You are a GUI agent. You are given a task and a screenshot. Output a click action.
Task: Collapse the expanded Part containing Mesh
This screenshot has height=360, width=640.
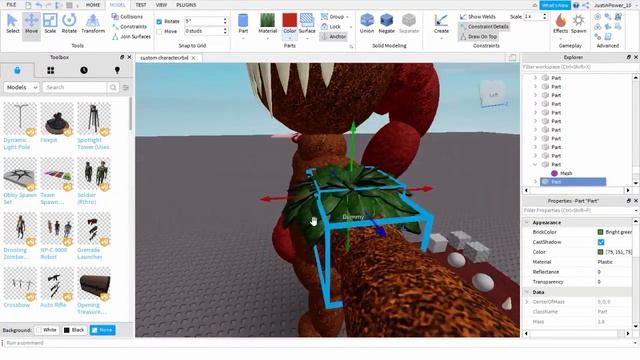535,164
